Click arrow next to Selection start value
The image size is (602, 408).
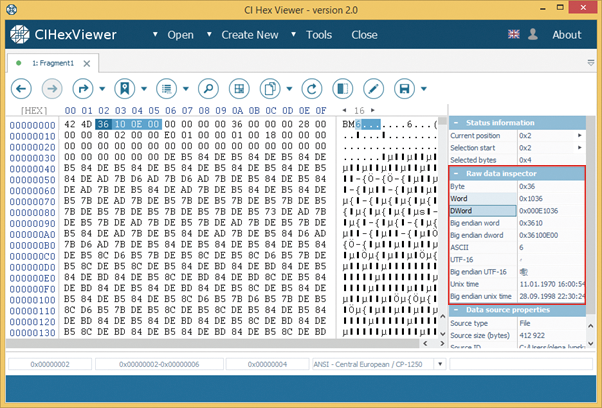point(580,148)
